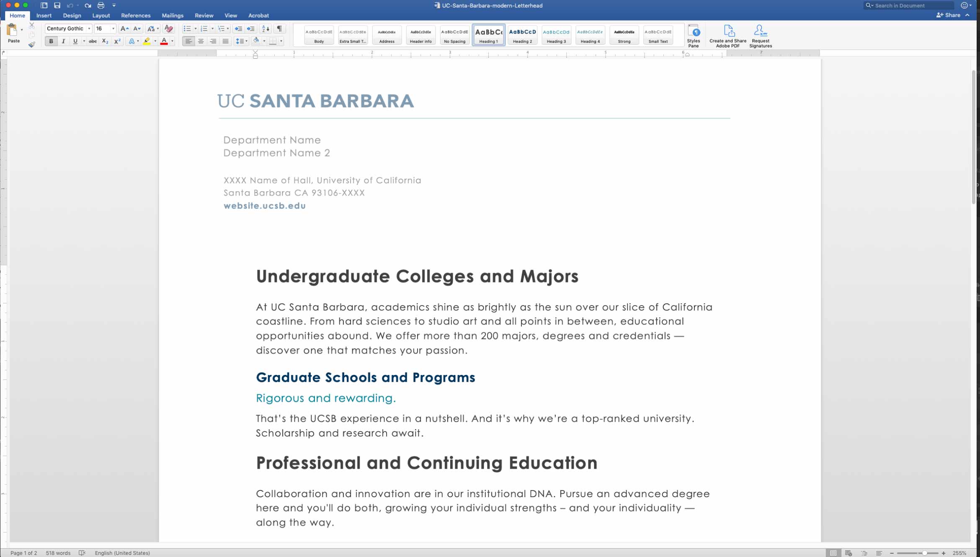Image resolution: width=980 pixels, height=557 pixels.
Task: Switch to the Mailings tab
Action: coord(173,15)
